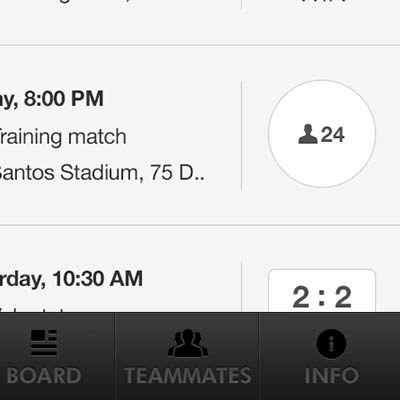400x400 pixels.
Task: Click the cut-off text under 10:30 AM
Action: [x=32, y=311]
